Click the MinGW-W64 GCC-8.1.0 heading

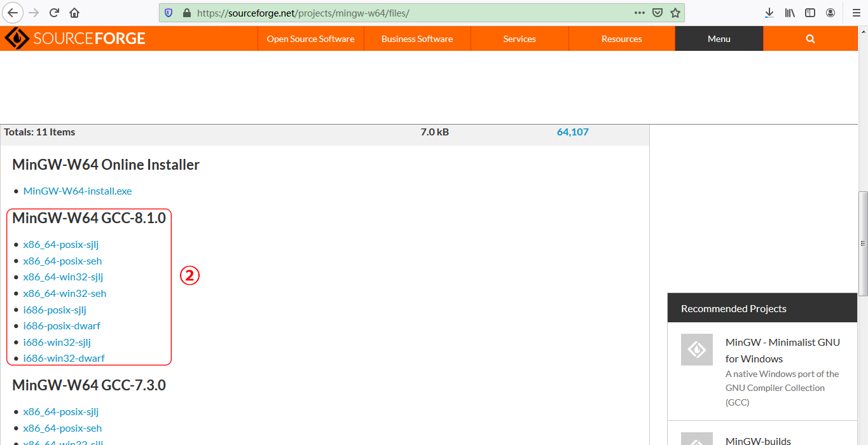(x=89, y=218)
